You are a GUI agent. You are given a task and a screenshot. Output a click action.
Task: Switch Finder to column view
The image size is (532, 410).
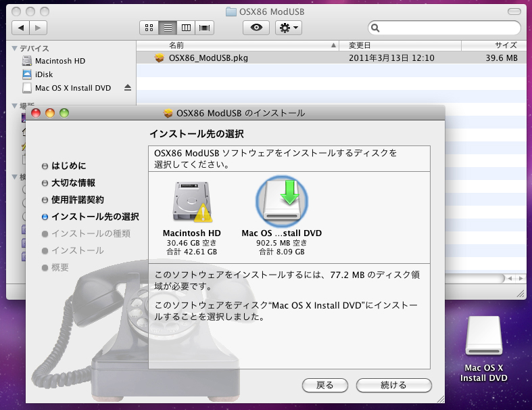click(186, 28)
